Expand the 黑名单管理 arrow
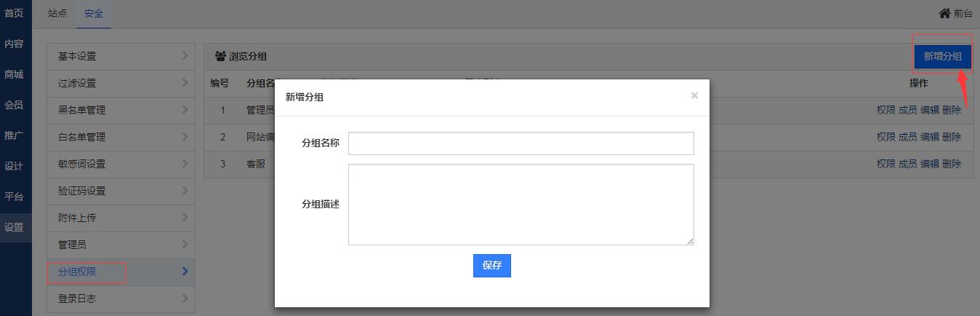The image size is (980, 316). click(185, 110)
